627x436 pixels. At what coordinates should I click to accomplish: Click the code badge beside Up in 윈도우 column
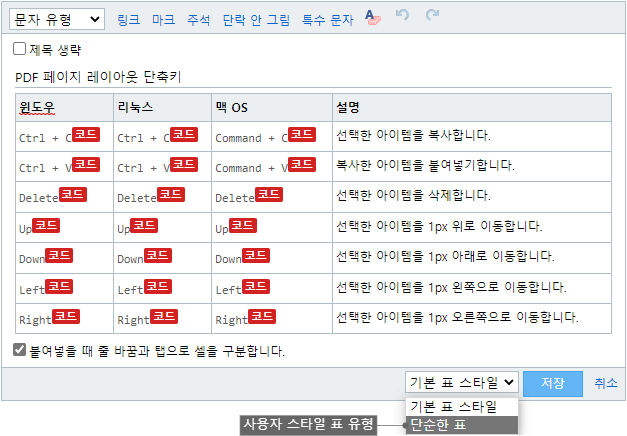coord(46,225)
